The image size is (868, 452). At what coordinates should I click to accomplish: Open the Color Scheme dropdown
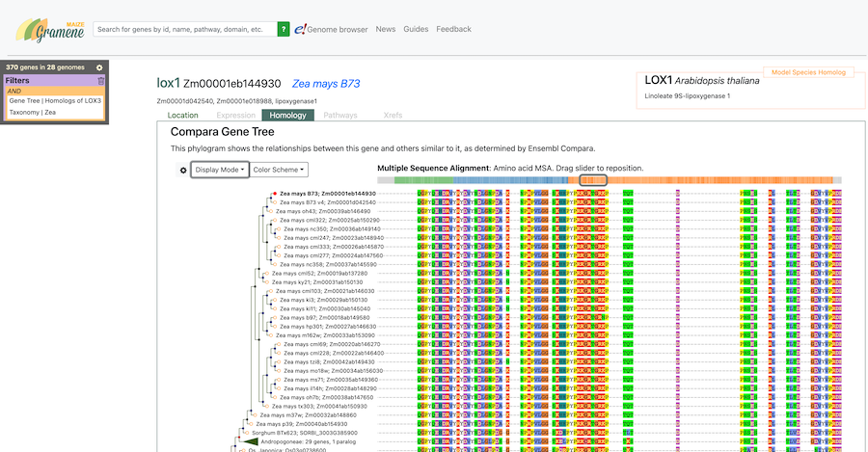click(x=280, y=170)
